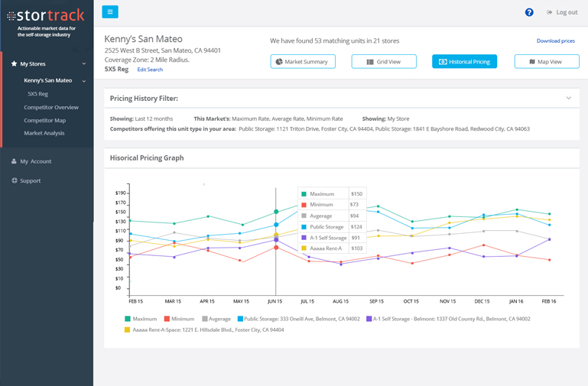Collapse the My Stores sidebar section
Viewport: 588px width, 386px height.
(x=84, y=64)
